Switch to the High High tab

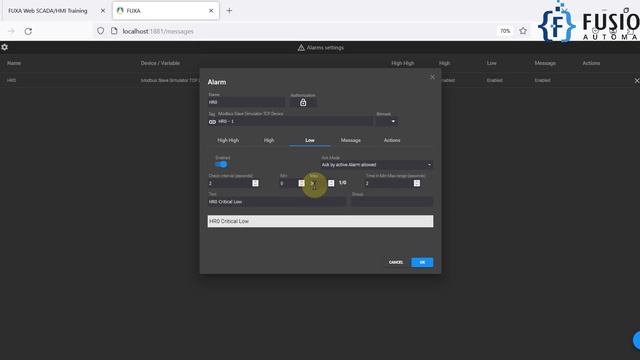(x=228, y=140)
